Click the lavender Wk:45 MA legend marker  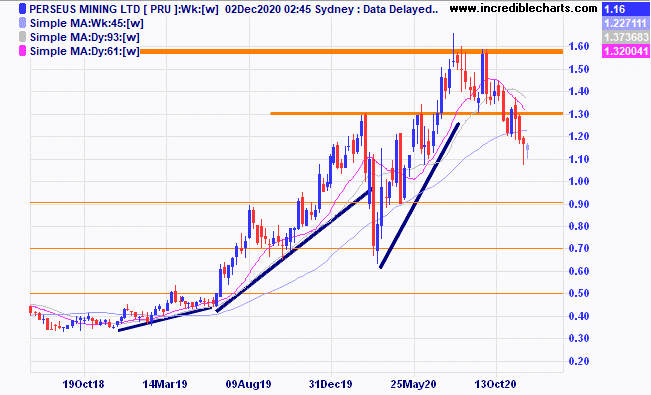click(x=23, y=23)
